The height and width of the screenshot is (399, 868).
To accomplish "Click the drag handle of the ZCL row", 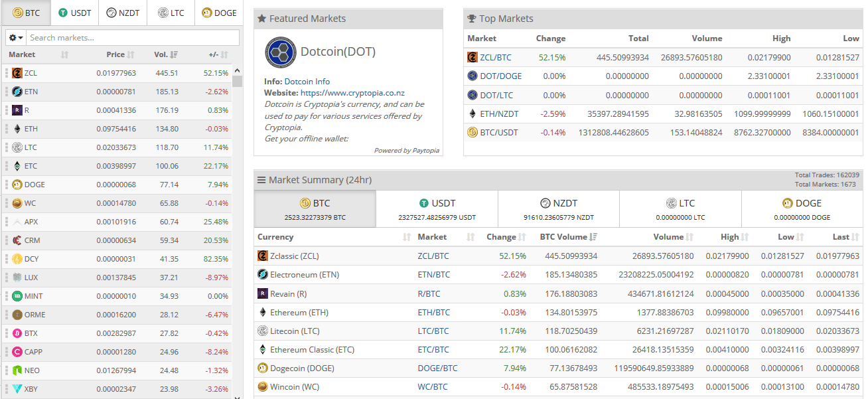I will click(x=7, y=73).
